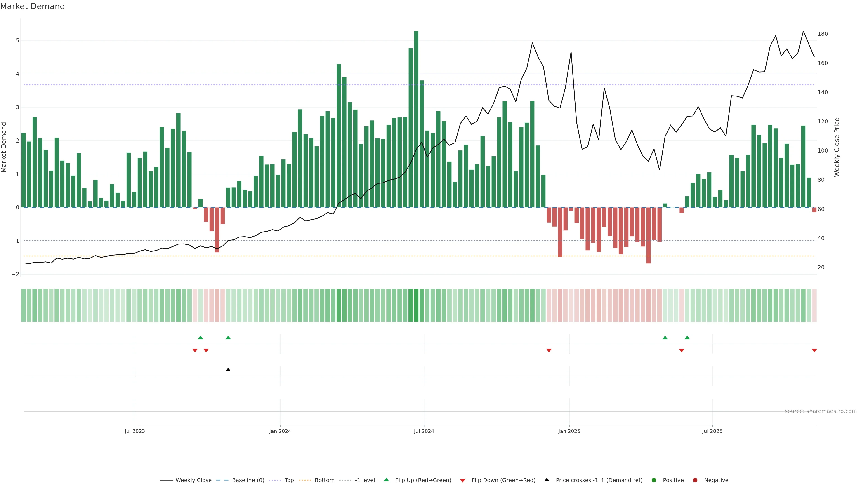Click the Market Demand chart title

click(32, 6)
